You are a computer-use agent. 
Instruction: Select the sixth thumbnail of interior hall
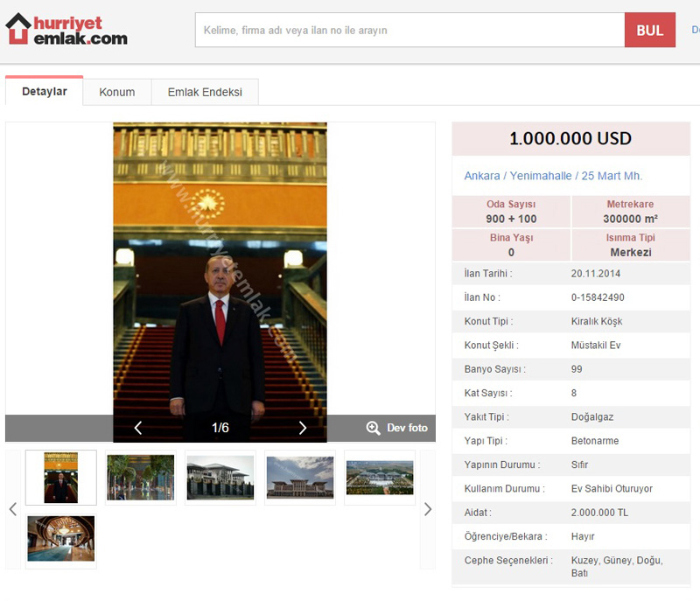(61, 539)
